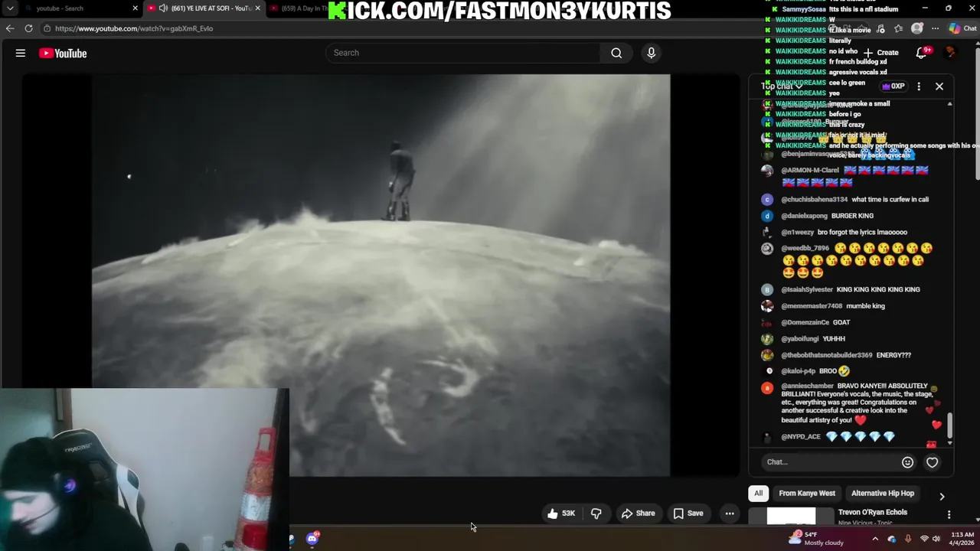
Task: Open the 'Trevon O'Ryan Echols' video title
Action: point(873,512)
